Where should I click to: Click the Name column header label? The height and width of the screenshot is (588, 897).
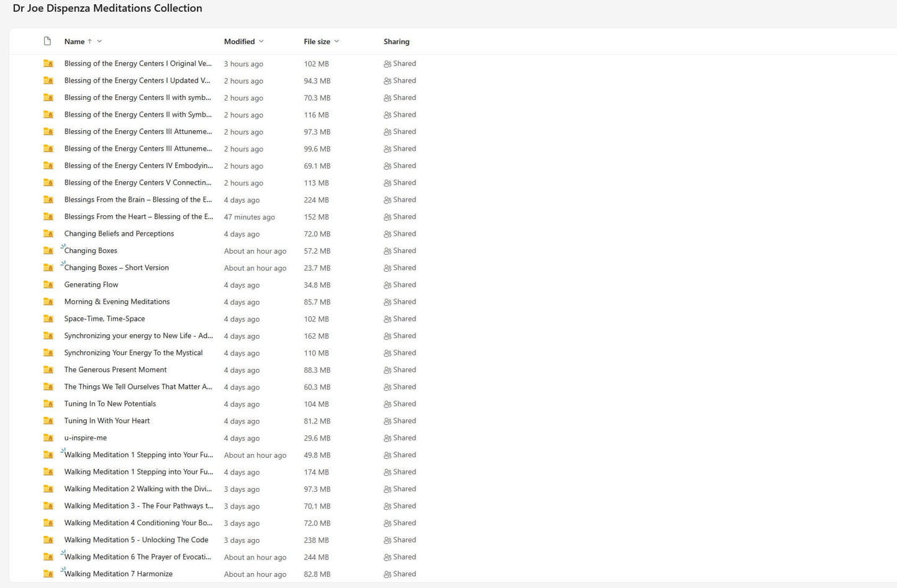click(x=74, y=42)
